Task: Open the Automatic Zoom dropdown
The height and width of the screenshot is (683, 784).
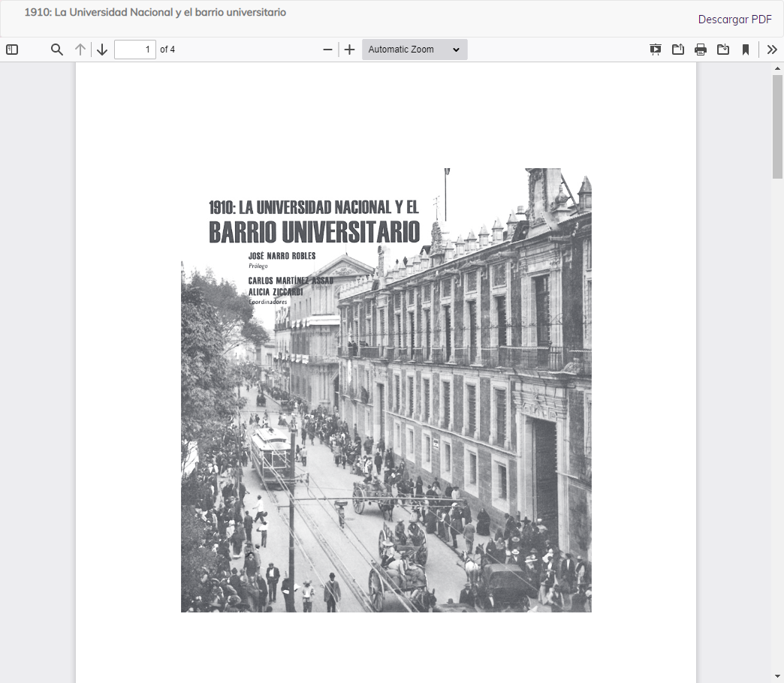Action: point(415,50)
